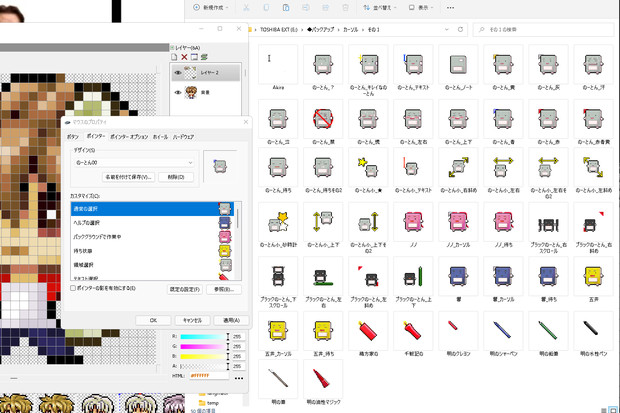Screen dimensions: 620x413
Task: Click OK in the mouse properties dialog
Action: pos(153,320)
